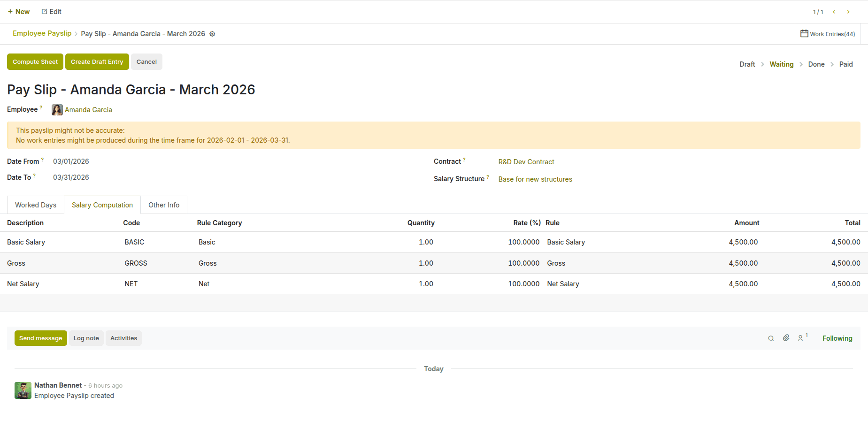Move the payslip status to Paid

click(845, 64)
